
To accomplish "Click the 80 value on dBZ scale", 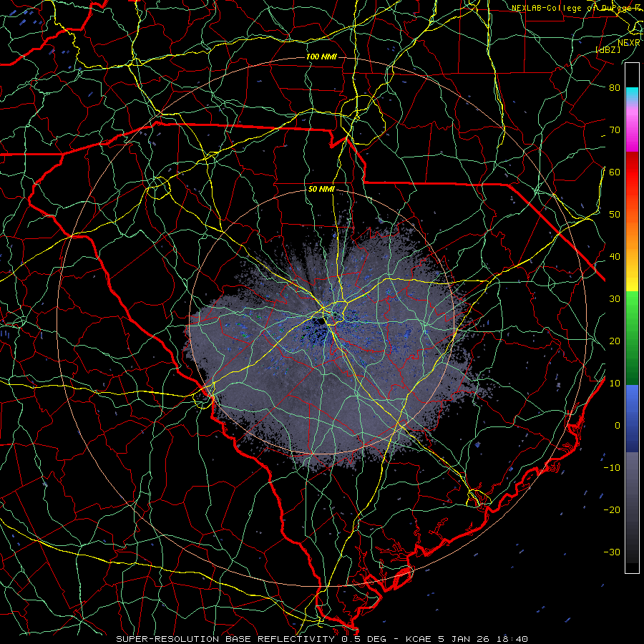I will [615, 87].
